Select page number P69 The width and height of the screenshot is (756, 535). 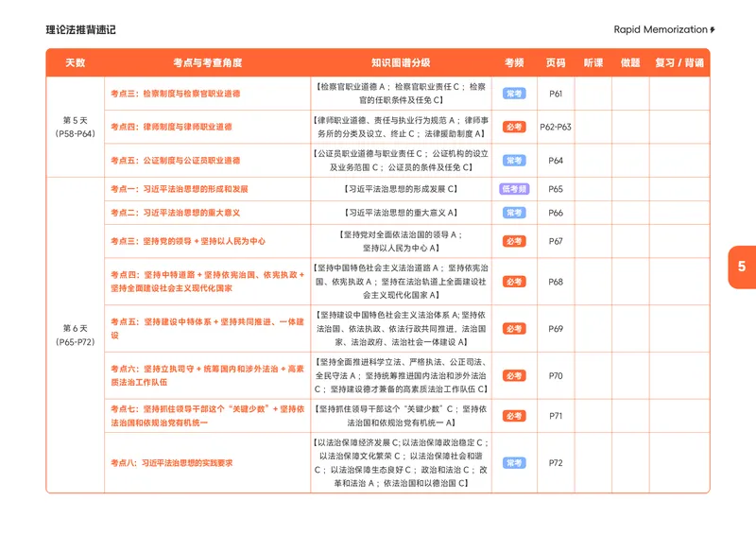556,329
